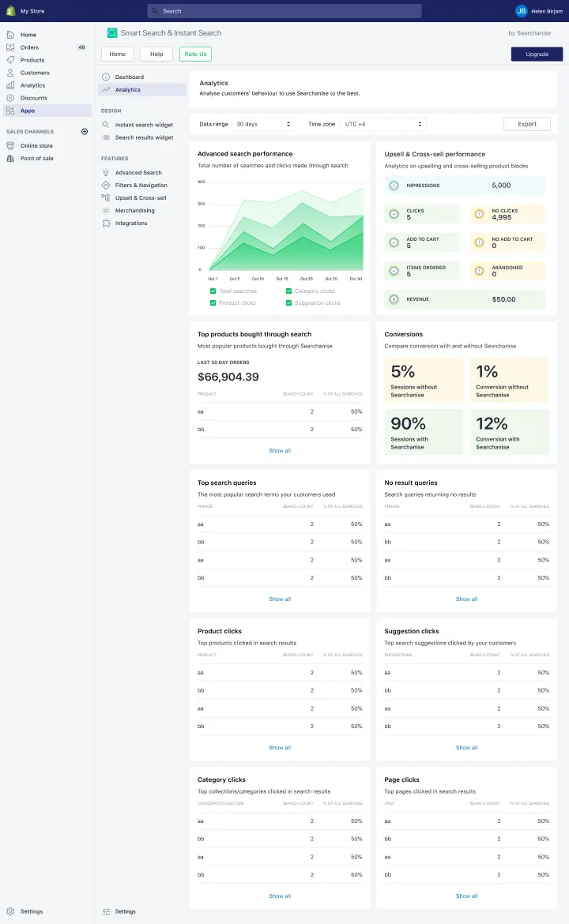This screenshot has height=924, width=569.
Task: Click the Export button
Action: pyautogui.click(x=527, y=124)
